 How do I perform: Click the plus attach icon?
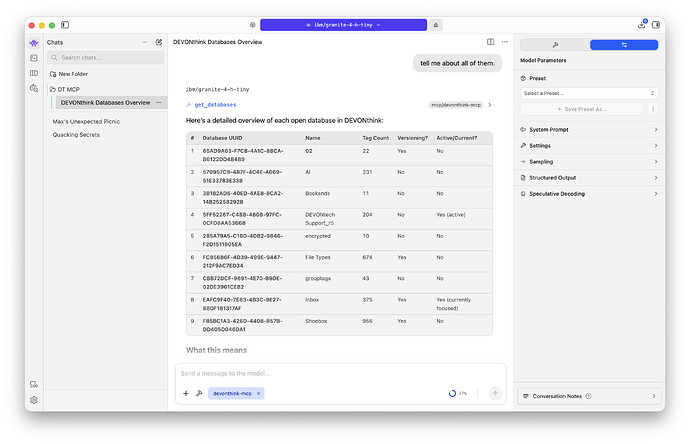tap(186, 394)
